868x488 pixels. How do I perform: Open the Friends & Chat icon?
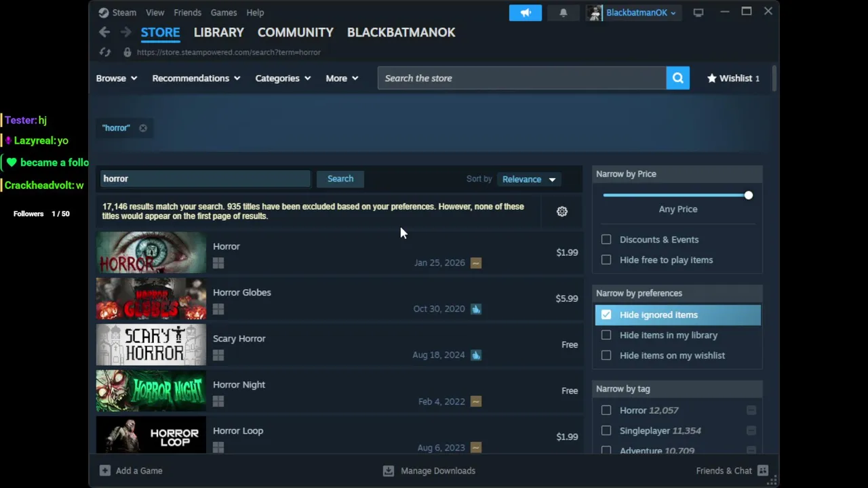763,470
